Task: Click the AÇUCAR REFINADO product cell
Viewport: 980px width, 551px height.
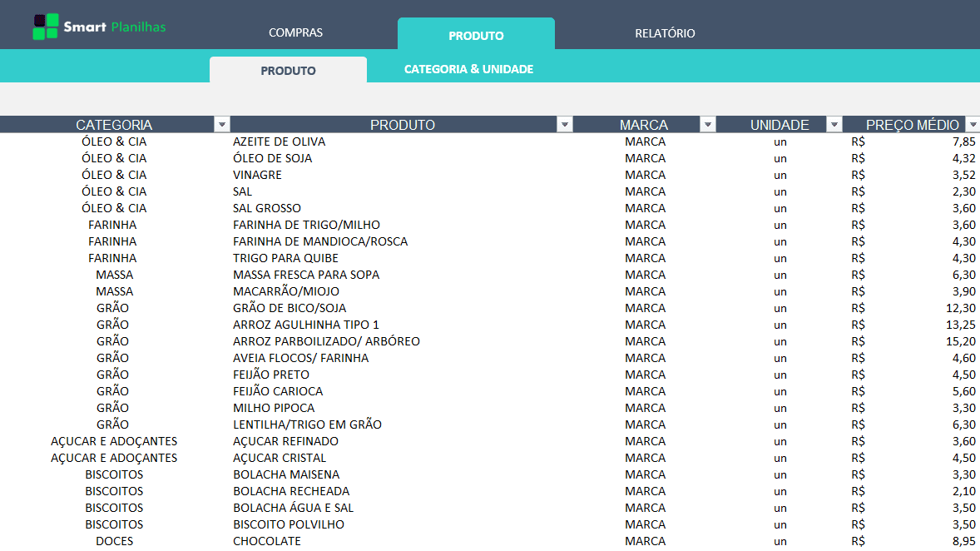Action: tap(285, 441)
